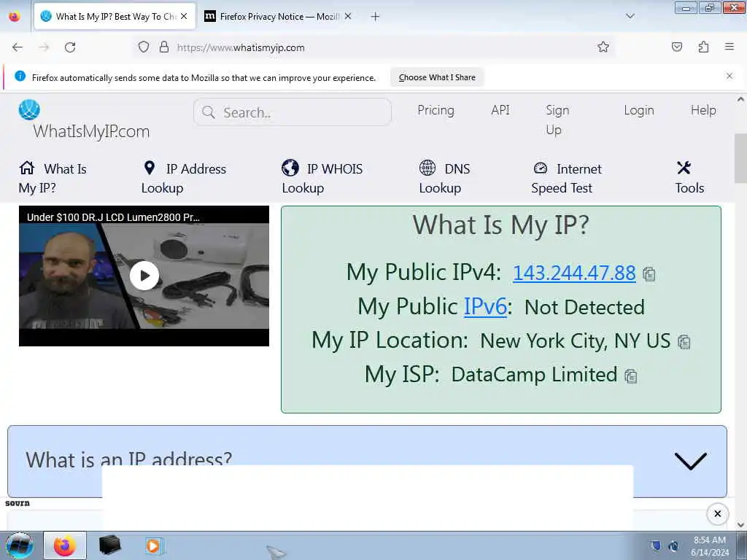Open the Firefox hamburger menu
This screenshot has height=560, width=747.
point(729,47)
